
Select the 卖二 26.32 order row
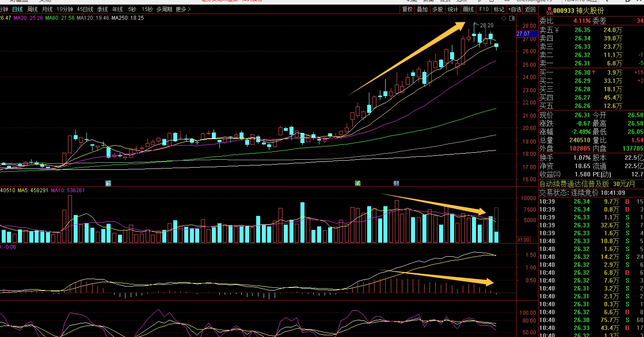click(591, 55)
